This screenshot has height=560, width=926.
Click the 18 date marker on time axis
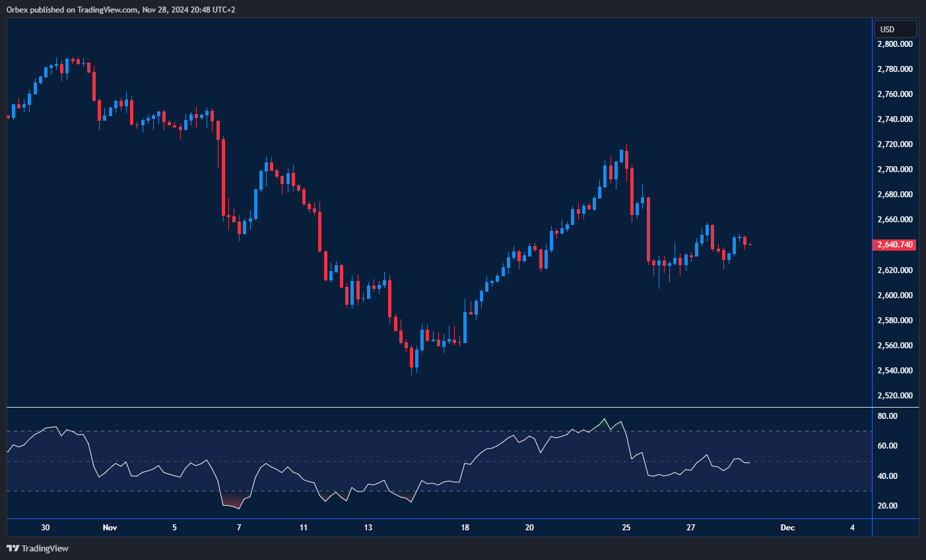[x=465, y=528]
